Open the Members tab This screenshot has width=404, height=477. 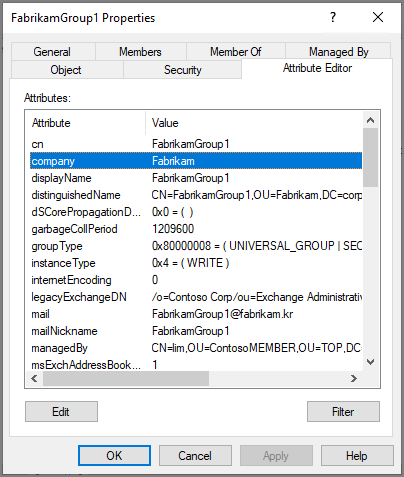140,52
